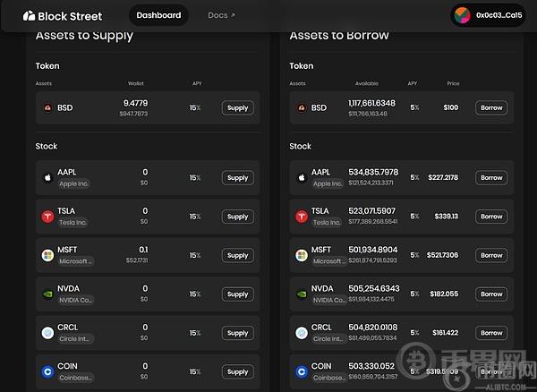Borrow AAPL stock
The width and height of the screenshot is (537, 392).
(x=491, y=178)
